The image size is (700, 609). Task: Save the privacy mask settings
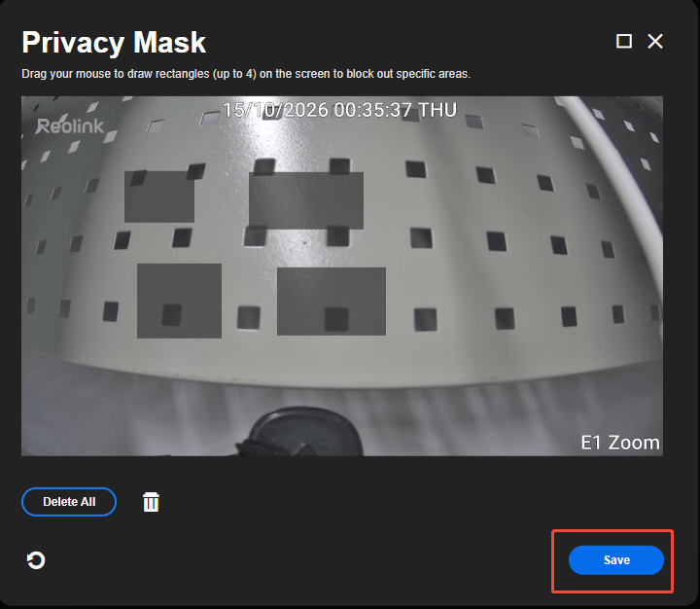coord(616,559)
